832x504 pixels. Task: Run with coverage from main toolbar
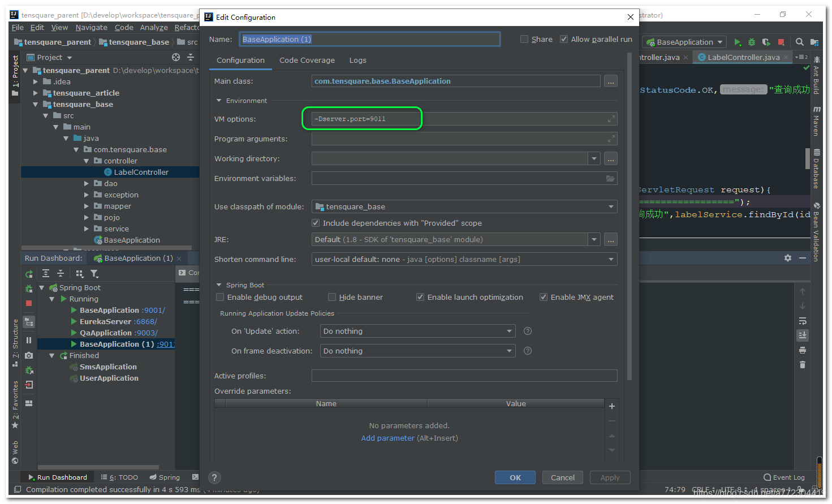click(x=766, y=42)
